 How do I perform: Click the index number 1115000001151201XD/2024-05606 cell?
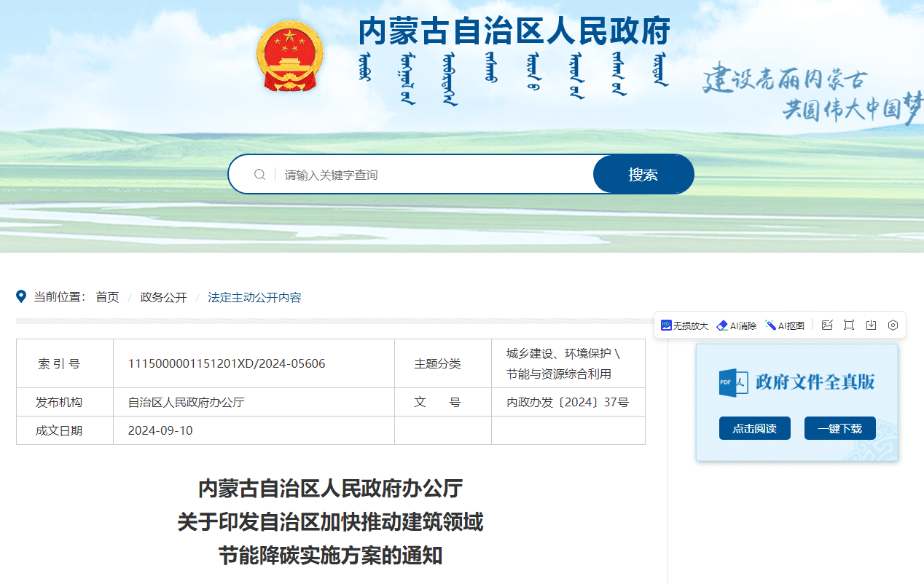(227, 363)
